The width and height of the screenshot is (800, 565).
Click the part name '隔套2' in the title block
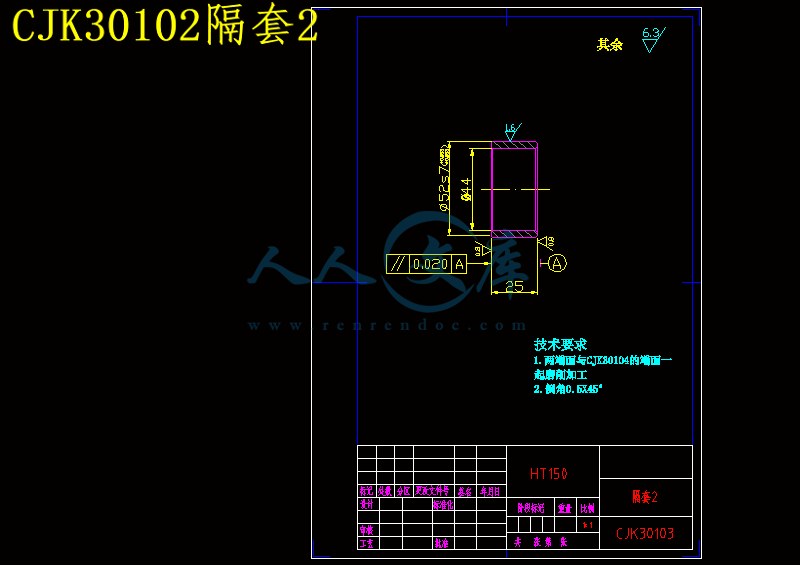click(645, 497)
